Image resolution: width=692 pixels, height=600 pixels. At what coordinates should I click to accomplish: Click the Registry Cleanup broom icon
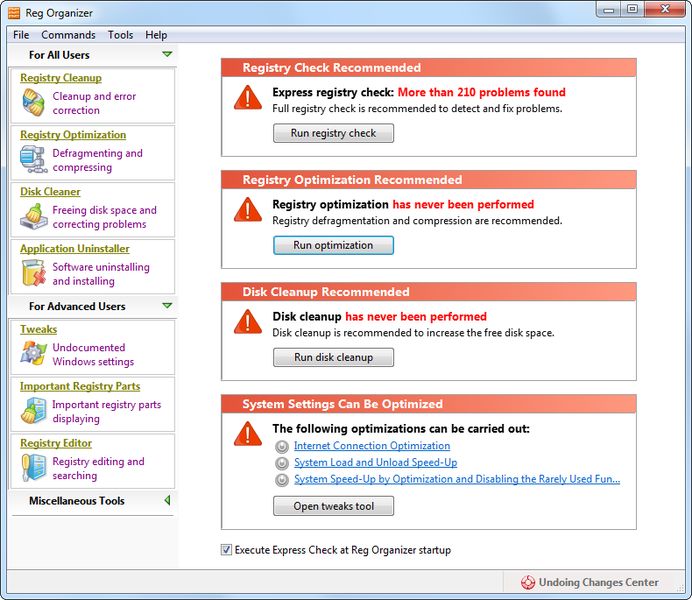point(34,102)
